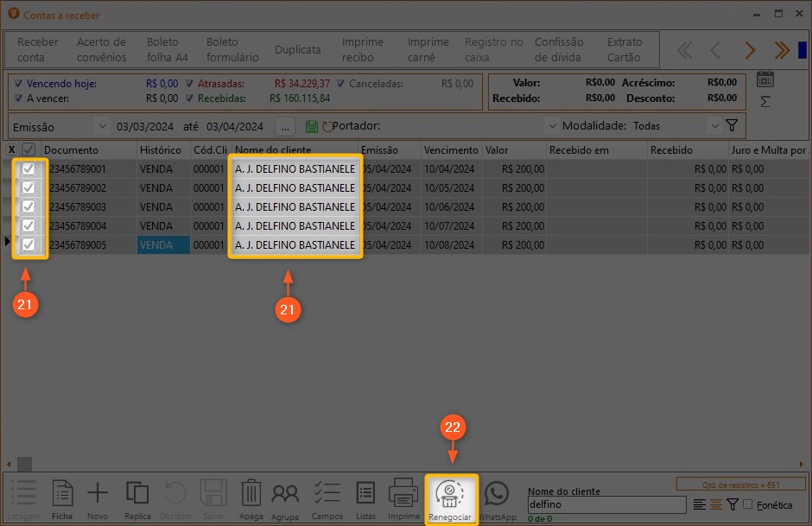
Task: Toggle the Fonética checkbox
Action: coord(747,504)
